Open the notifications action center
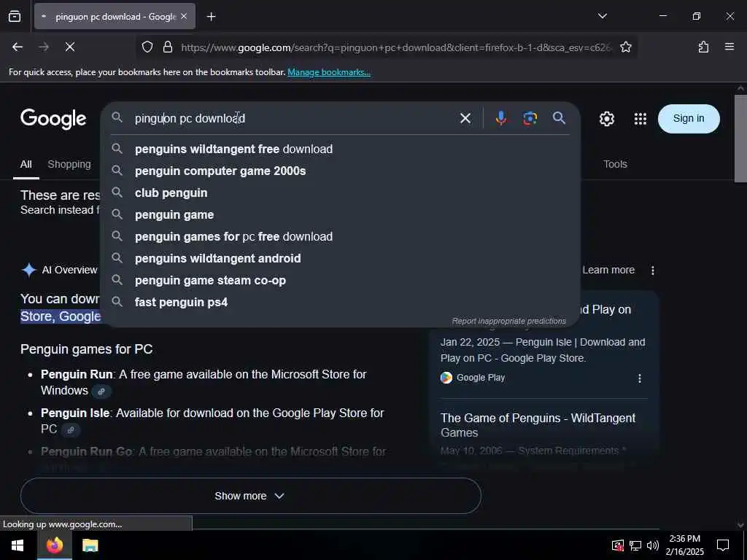Viewport: 747px width, 560px height. pyautogui.click(x=723, y=545)
